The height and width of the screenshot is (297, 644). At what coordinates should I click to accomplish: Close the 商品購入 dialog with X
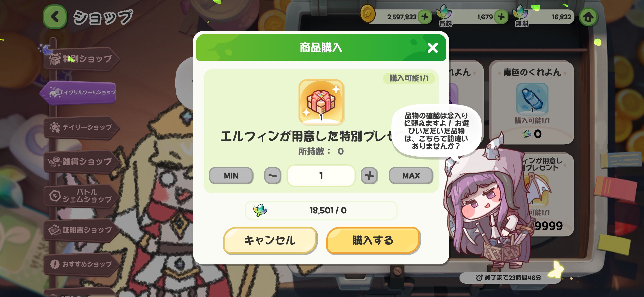[433, 48]
